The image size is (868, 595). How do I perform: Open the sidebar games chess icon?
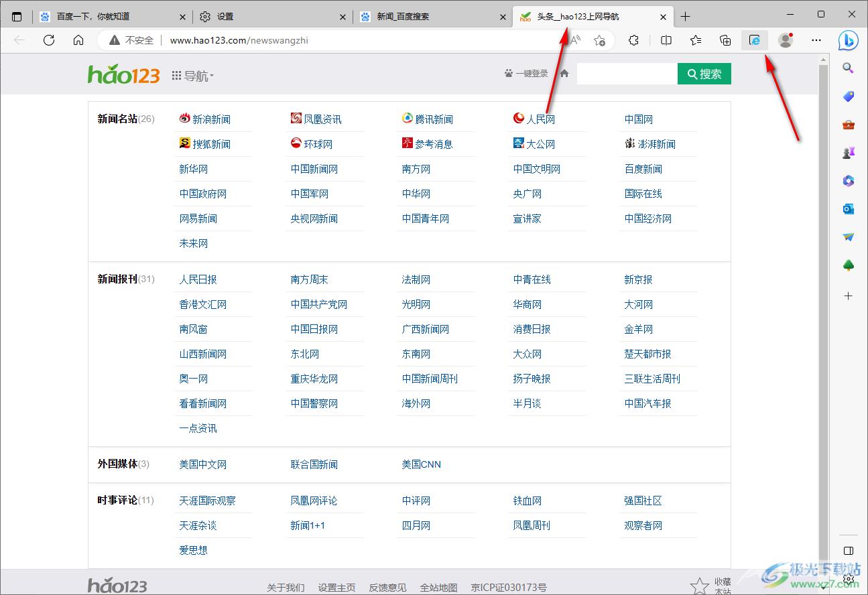pyautogui.click(x=848, y=153)
